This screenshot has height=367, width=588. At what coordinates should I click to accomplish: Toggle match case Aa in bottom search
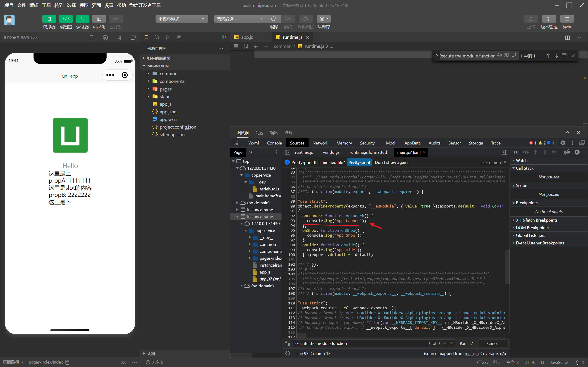[462, 343]
